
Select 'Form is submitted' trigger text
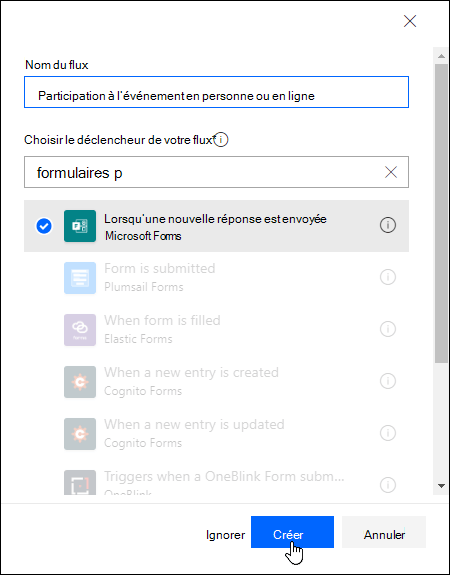coord(160,268)
